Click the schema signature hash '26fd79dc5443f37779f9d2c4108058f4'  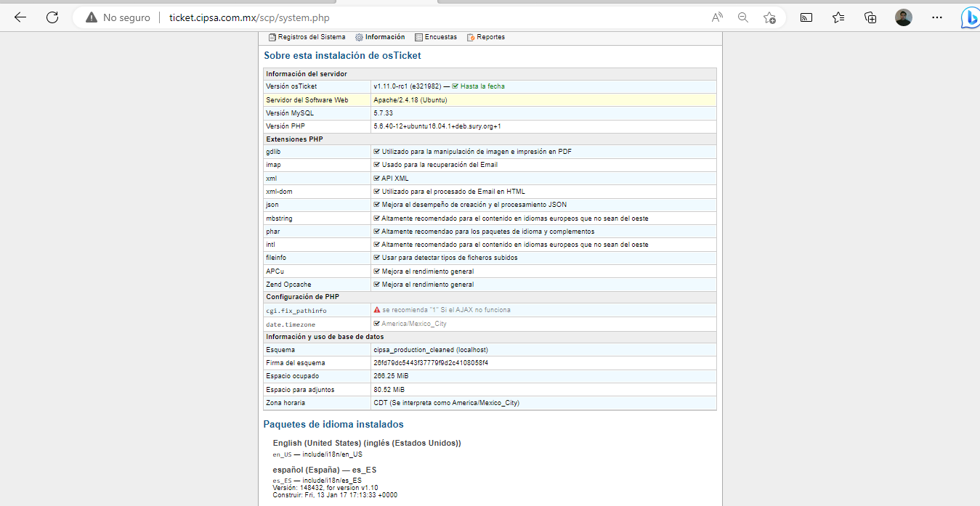pos(431,363)
